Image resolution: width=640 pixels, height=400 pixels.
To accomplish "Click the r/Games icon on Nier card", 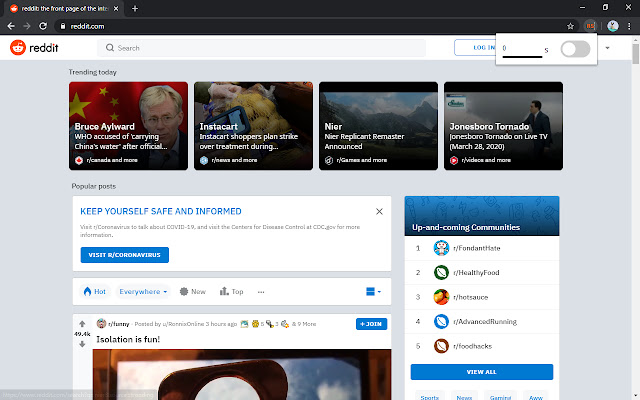I will 329,160.
